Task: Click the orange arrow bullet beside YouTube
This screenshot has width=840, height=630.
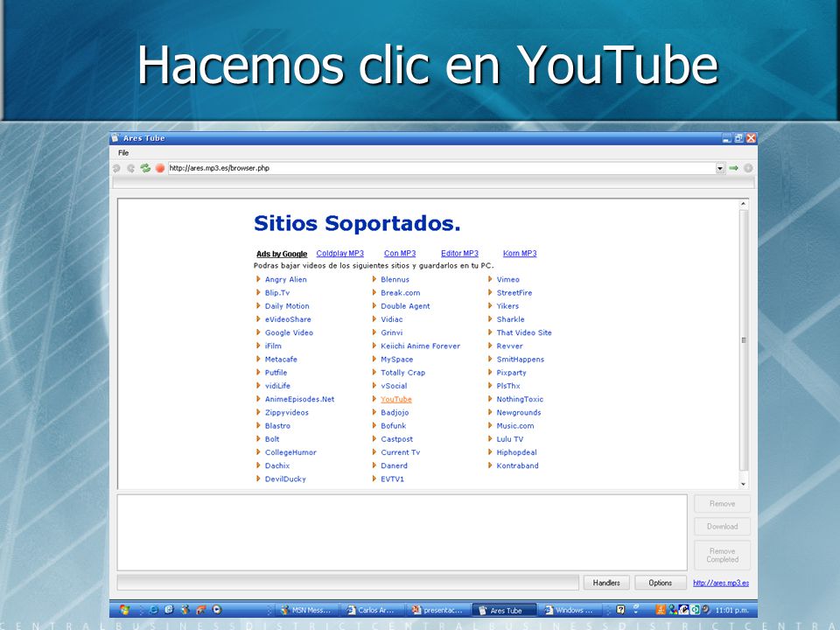Action: [x=374, y=399]
